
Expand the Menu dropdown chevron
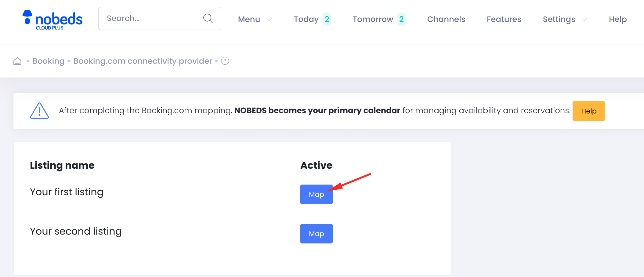click(269, 20)
